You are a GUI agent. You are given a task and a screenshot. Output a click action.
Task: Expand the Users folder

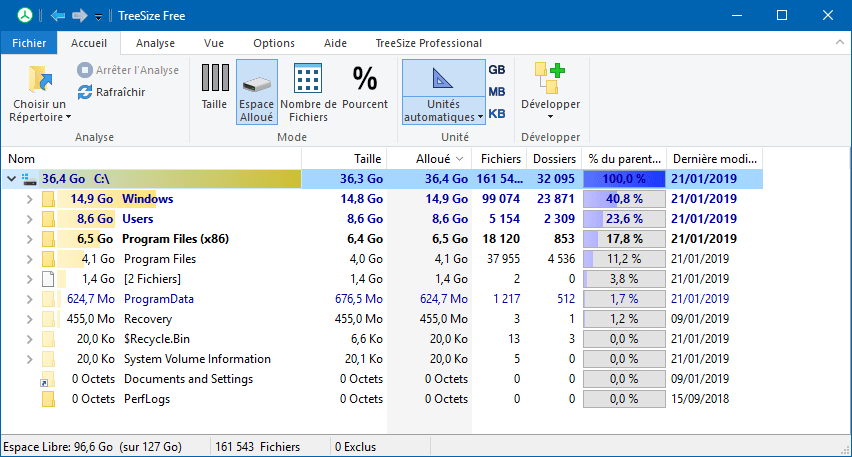29,219
